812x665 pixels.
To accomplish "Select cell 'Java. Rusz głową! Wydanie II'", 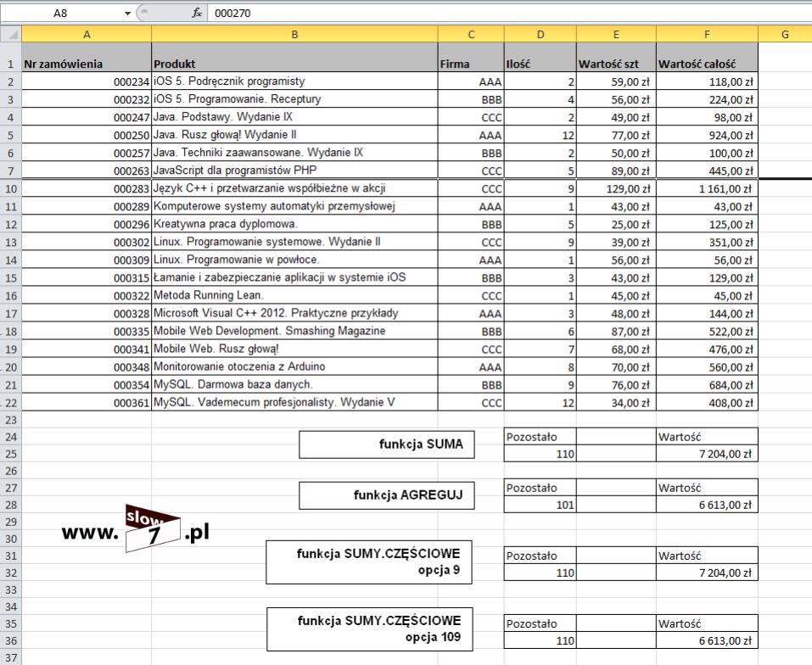I will [x=294, y=135].
